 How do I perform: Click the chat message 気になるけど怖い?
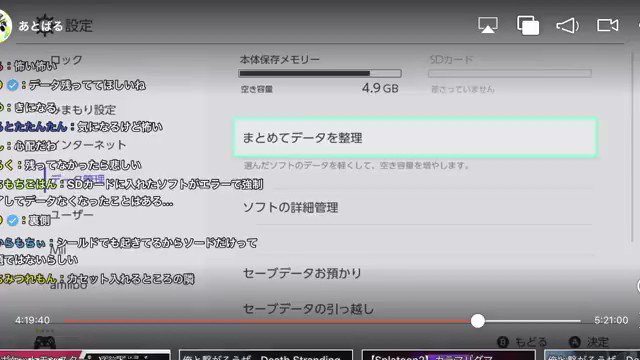point(120,127)
